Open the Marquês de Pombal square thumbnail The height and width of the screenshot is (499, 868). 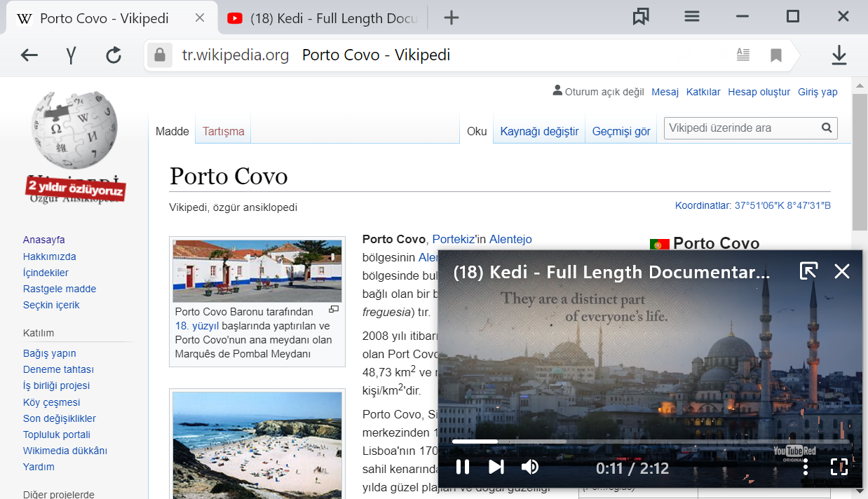pyautogui.click(x=257, y=271)
